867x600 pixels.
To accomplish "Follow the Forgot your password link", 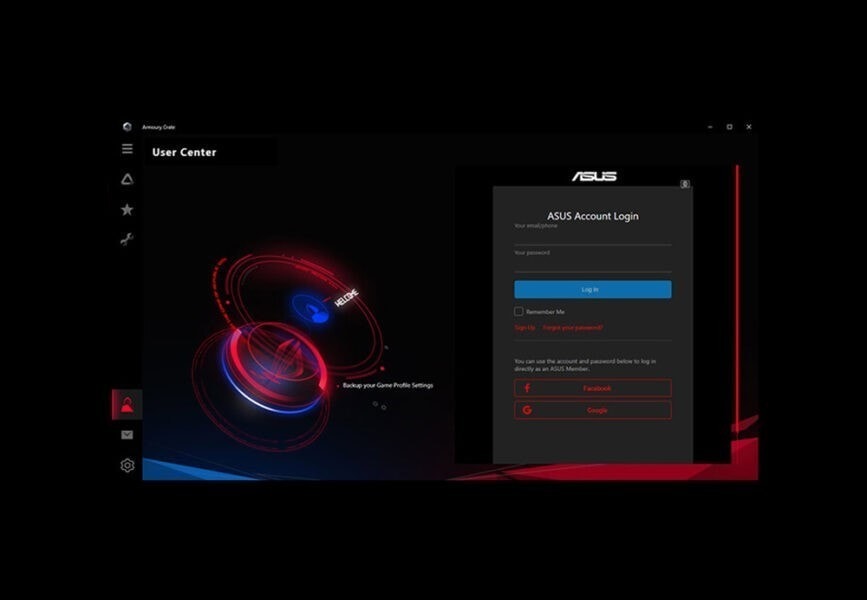I will (573, 327).
